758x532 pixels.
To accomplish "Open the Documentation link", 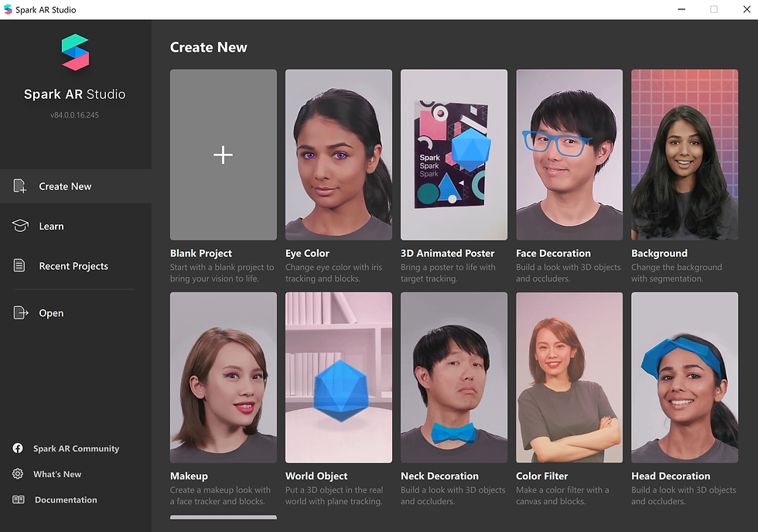I will point(66,500).
